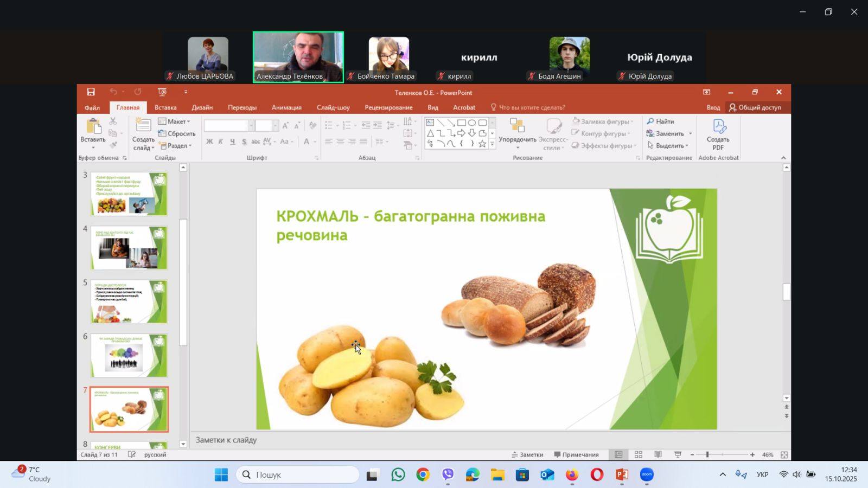Toggle the Notes pane in the status bar

(527, 455)
